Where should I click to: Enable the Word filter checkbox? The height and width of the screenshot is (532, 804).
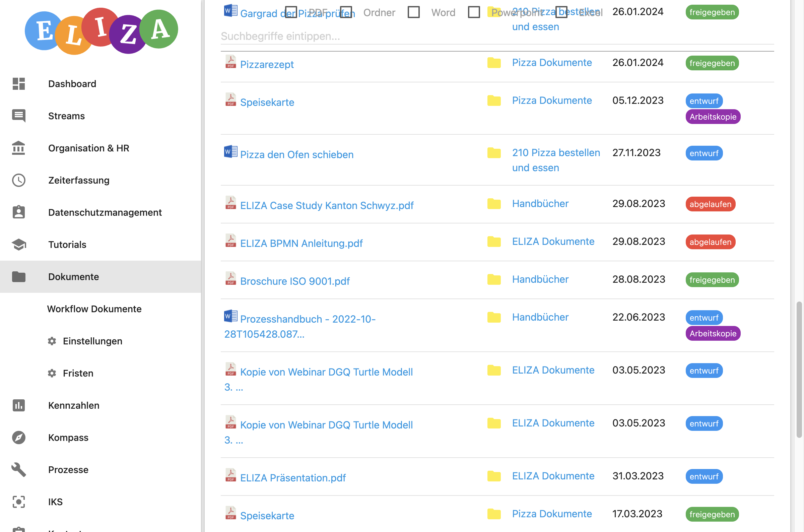click(x=413, y=12)
